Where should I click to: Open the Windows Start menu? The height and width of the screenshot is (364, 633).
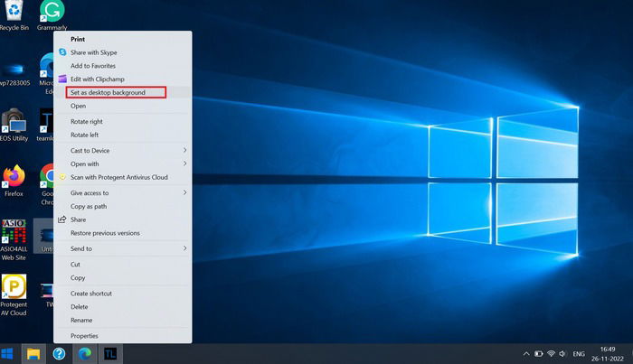coord(7,354)
